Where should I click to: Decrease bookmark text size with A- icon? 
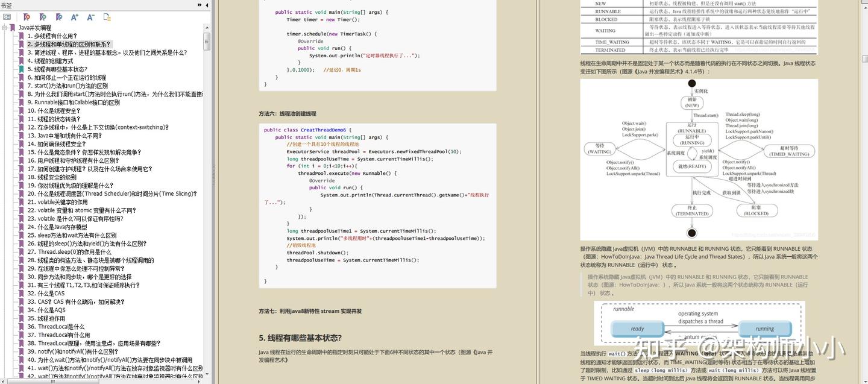(x=90, y=17)
